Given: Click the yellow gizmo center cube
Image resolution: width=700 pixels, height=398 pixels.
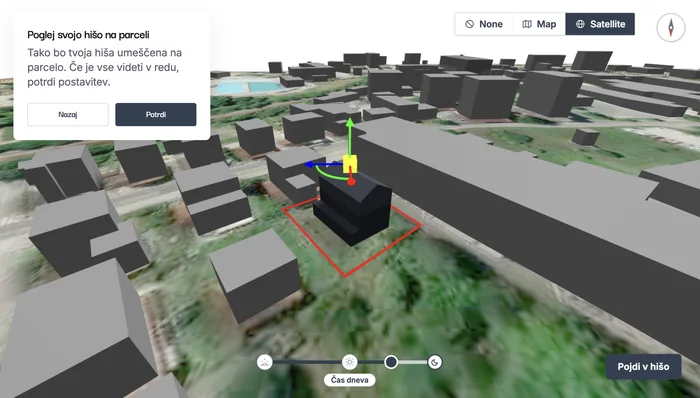Looking at the screenshot, I should tap(350, 164).
